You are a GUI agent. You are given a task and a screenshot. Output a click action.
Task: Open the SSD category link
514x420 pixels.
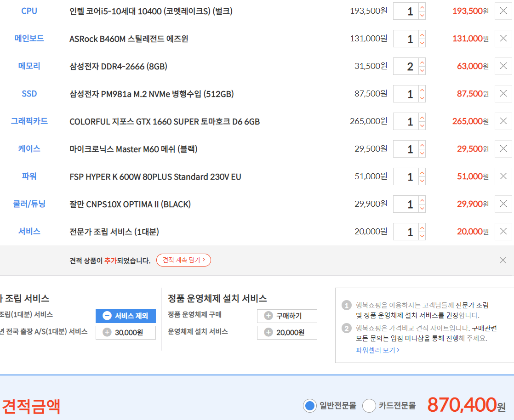[x=29, y=94]
